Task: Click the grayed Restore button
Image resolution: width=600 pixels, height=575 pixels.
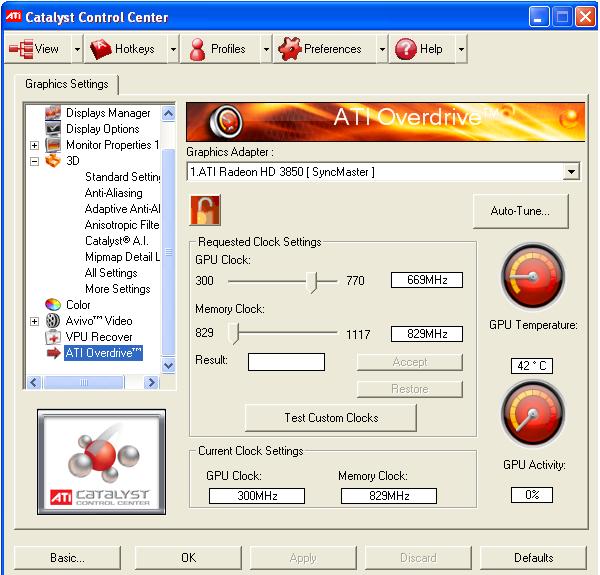Action: (x=409, y=389)
